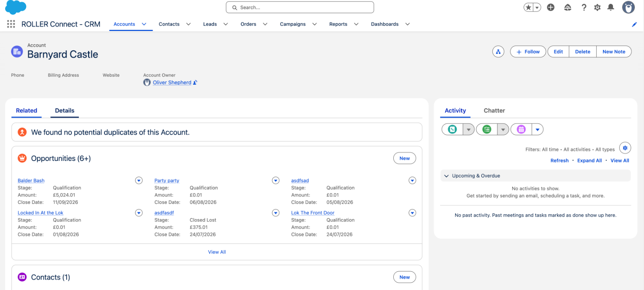Create a new event with calendar icon
This screenshot has width=644, height=290.
(x=521, y=129)
